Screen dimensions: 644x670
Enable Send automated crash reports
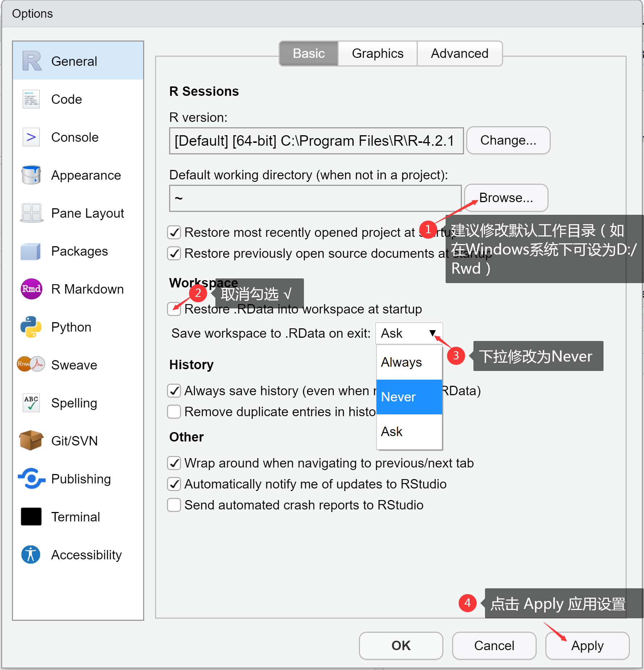coord(174,505)
